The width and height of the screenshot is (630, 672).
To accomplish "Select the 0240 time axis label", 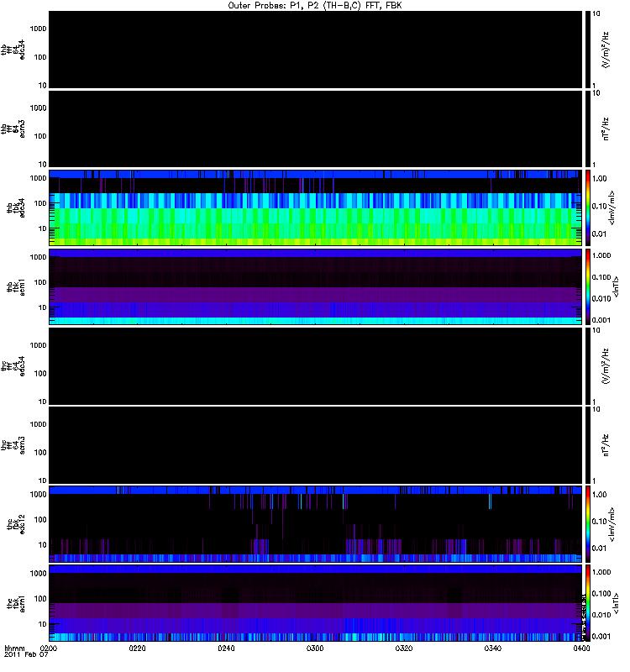I will (226, 648).
